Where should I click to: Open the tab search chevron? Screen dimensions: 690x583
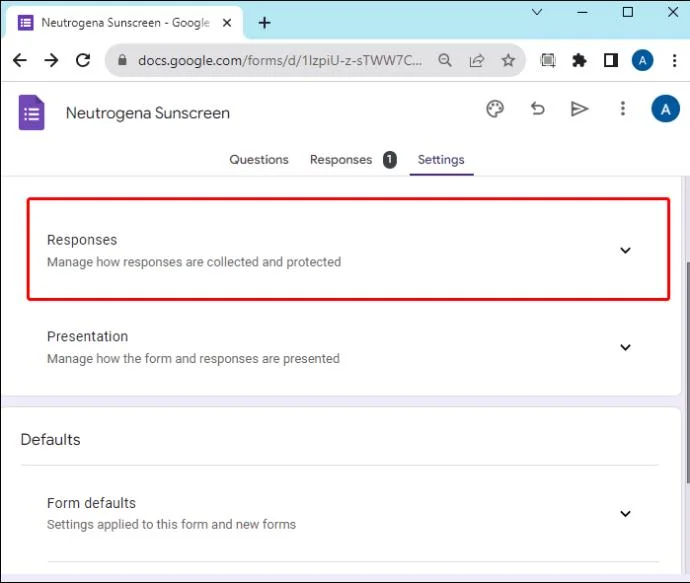(537, 12)
